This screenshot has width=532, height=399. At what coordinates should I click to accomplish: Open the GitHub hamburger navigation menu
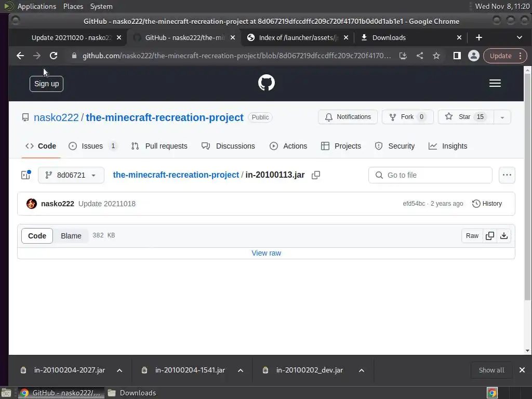(x=495, y=83)
